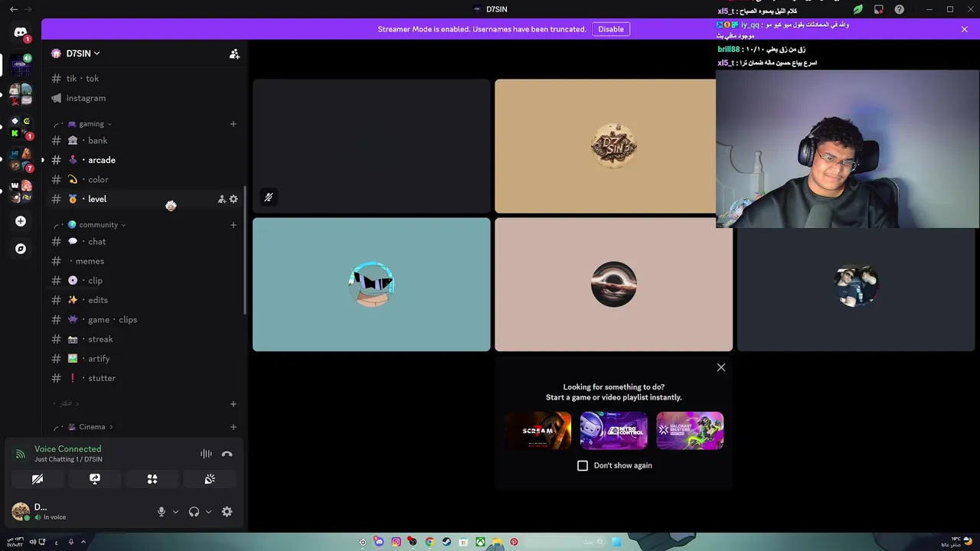Open Discord Direct Messages home icon
The height and width of the screenshot is (551, 980).
[21, 32]
